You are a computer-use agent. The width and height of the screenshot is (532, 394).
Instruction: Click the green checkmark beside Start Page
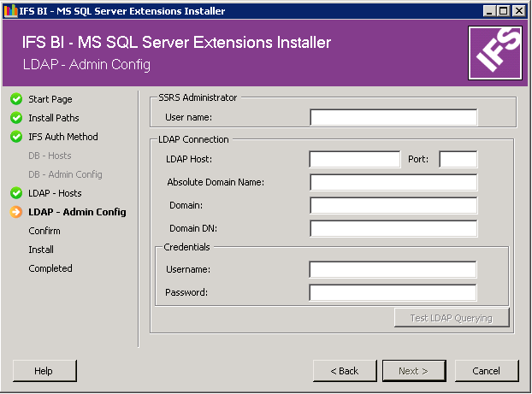(16, 99)
